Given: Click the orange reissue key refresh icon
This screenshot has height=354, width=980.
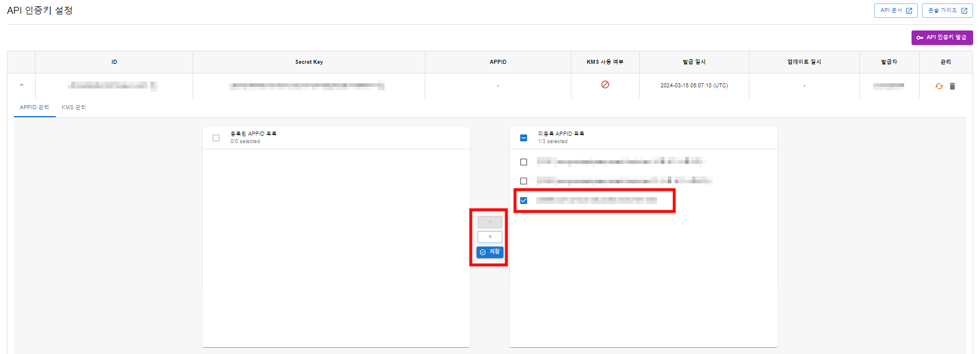Looking at the screenshot, I should pyautogui.click(x=939, y=86).
